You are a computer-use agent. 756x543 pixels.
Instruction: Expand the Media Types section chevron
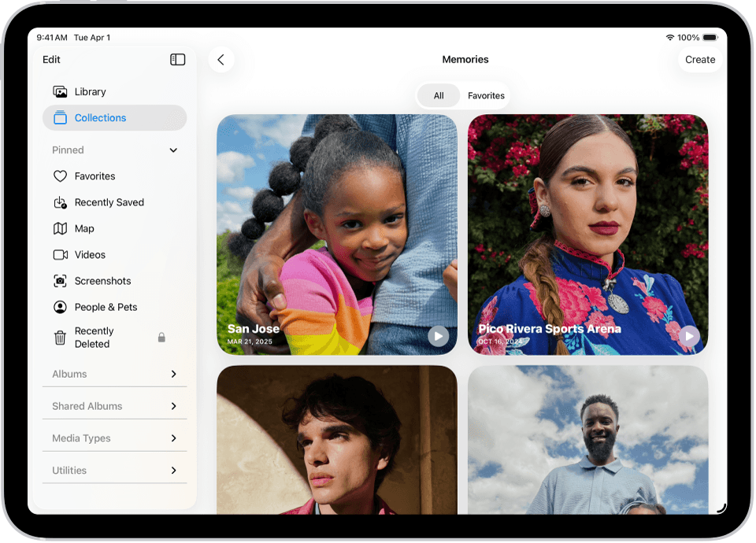point(173,438)
